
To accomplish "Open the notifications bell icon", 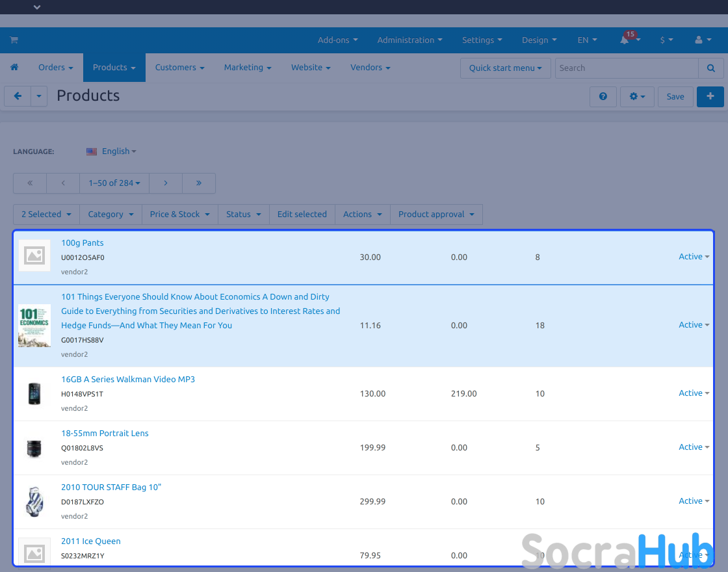I will 625,40.
